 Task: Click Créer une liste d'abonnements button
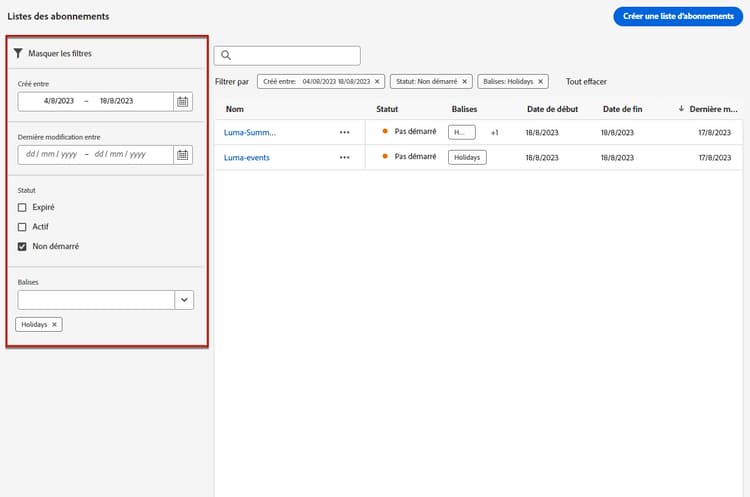click(x=678, y=16)
